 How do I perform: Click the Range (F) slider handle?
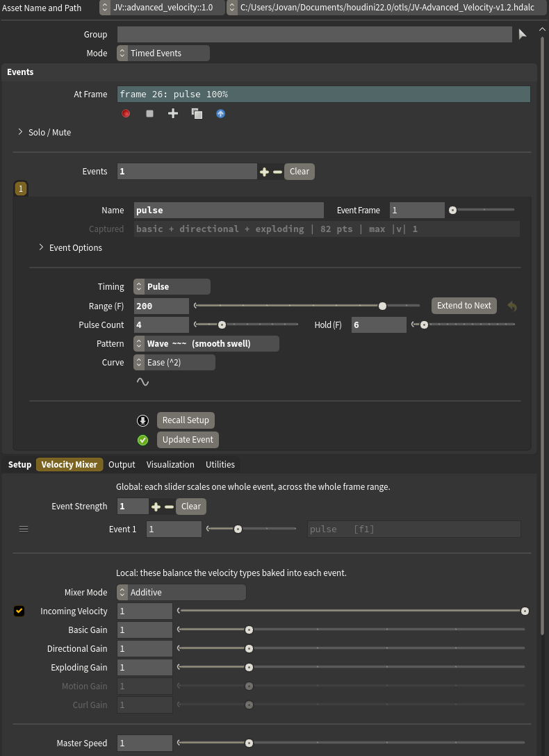382,306
